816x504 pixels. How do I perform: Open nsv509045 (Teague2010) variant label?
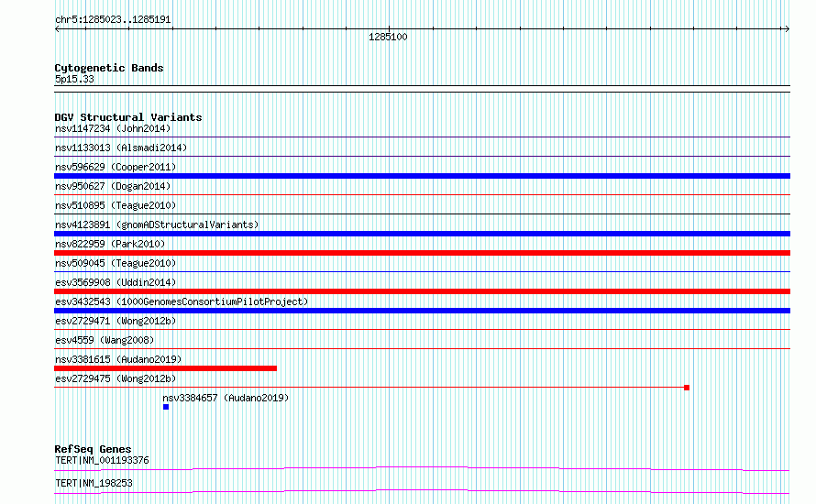[116, 263]
